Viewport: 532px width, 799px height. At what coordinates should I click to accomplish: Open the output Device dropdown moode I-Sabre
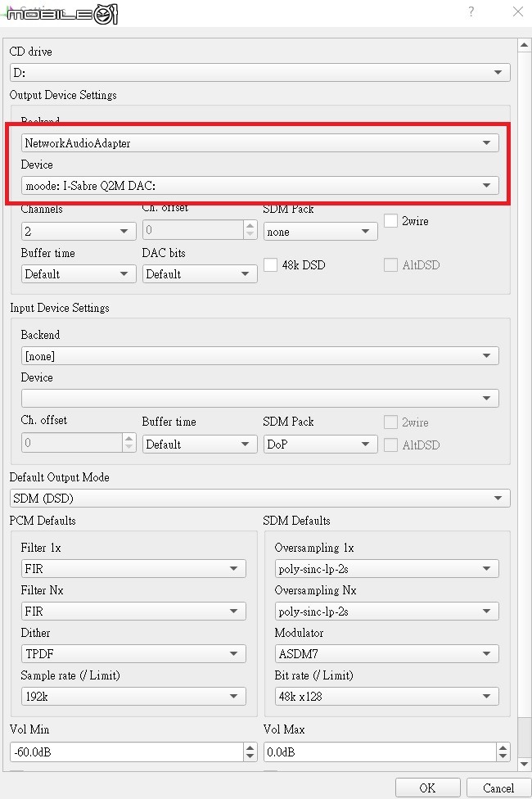point(260,186)
